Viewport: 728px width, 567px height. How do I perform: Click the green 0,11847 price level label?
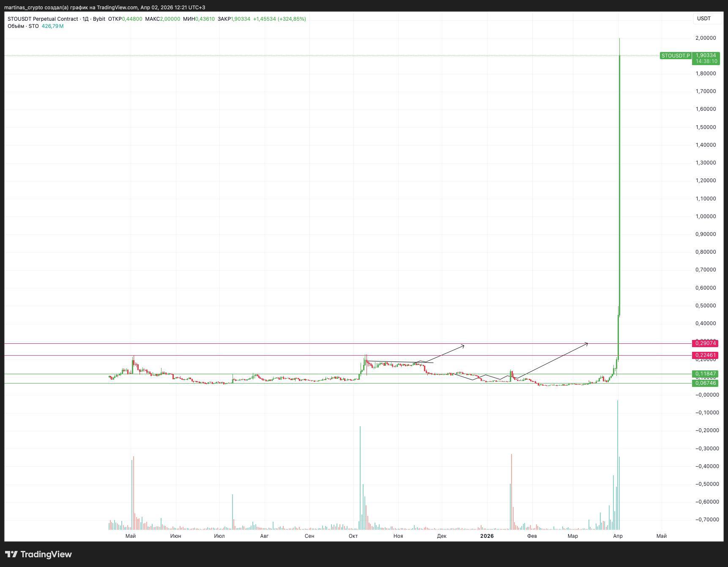click(x=706, y=374)
